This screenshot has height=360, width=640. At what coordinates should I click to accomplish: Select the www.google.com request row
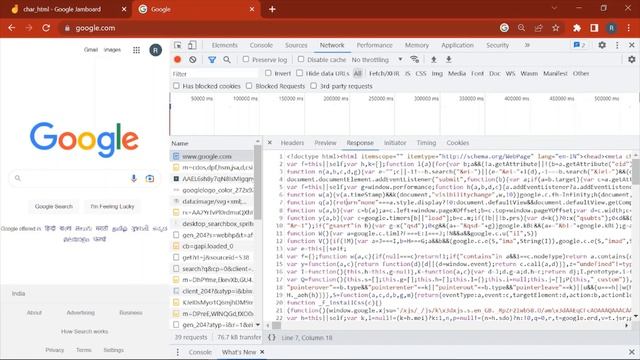coord(212,156)
